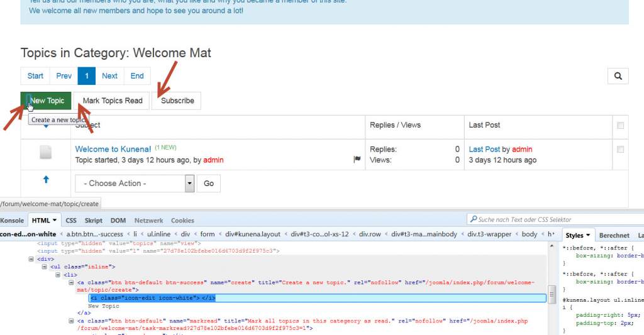Switch to the DOM tab
The width and height of the screenshot is (644, 335).
pyautogui.click(x=118, y=221)
